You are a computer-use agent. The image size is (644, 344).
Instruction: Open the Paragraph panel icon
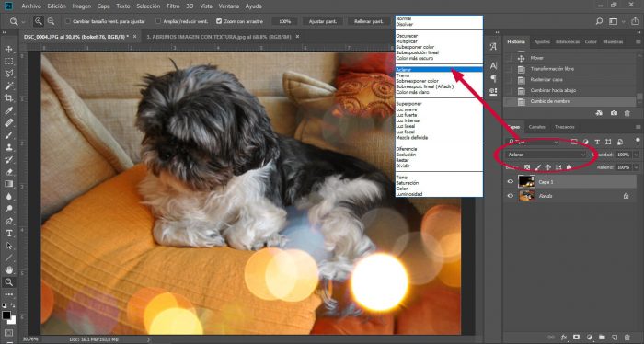493,78
